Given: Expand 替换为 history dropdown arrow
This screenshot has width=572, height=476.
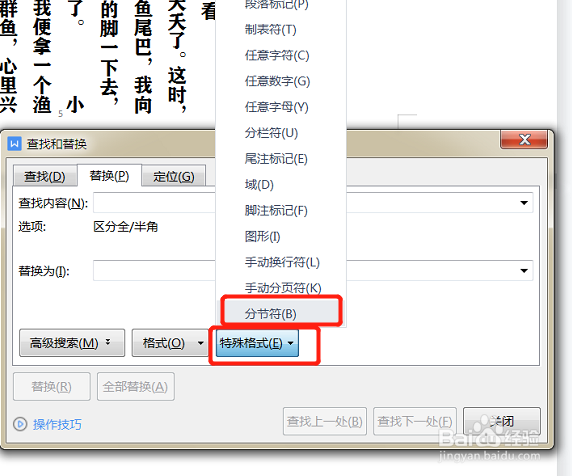Looking at the screenshot, I should (x=524, y=271).
